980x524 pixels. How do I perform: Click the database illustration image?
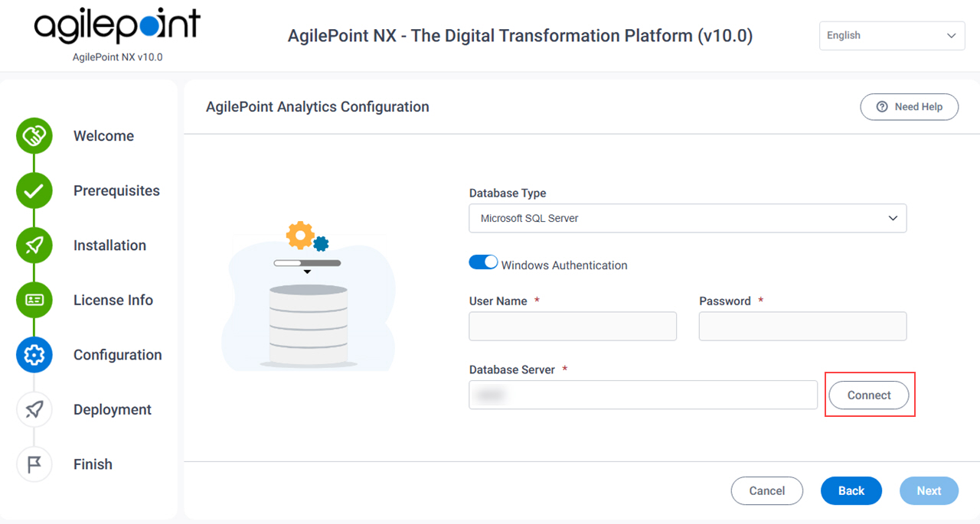point(309,297)
